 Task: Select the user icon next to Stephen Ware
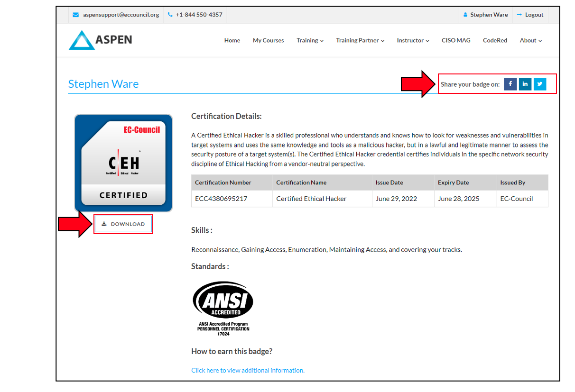[464, 15]
